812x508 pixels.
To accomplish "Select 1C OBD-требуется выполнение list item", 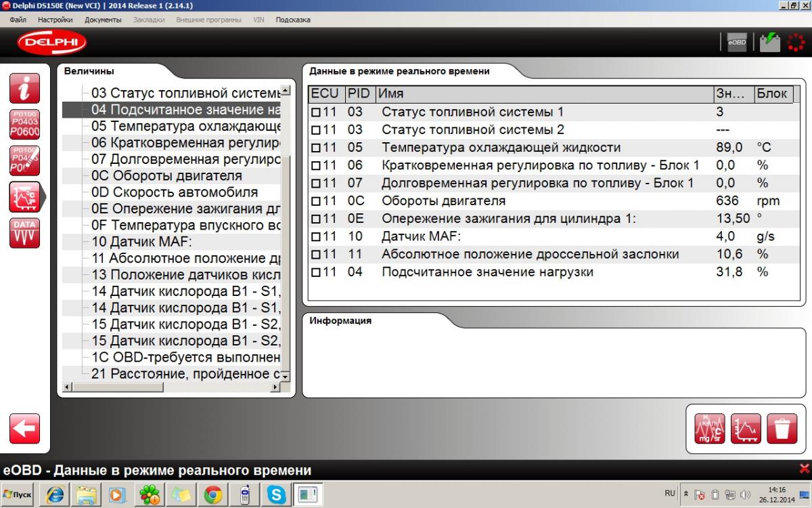I will (185, 358).
